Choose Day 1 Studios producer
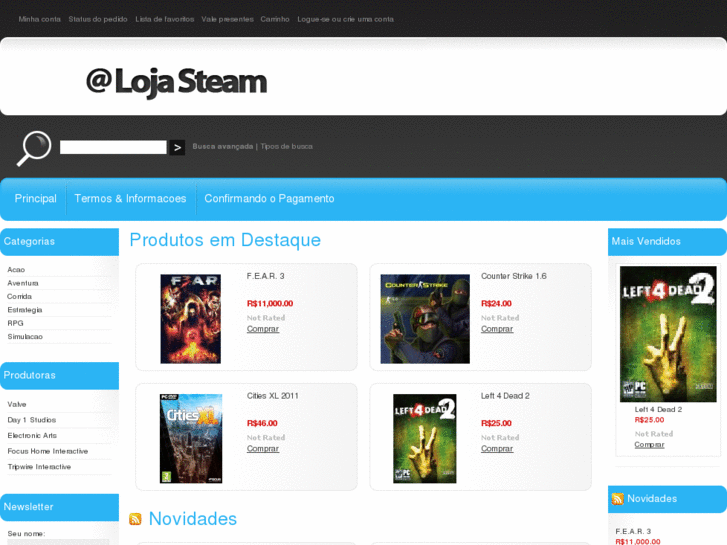The height and width of the screenshot is (545, 727). [32, 420]
